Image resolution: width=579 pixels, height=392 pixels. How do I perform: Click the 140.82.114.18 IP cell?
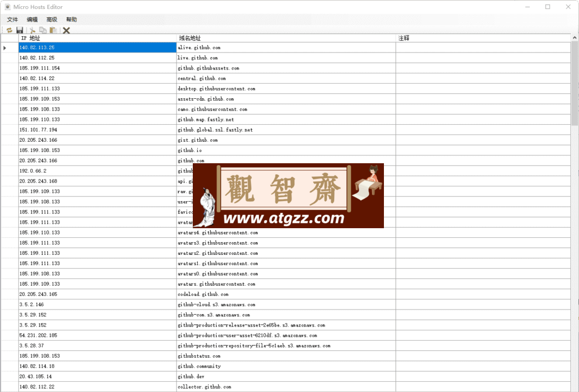pyautogui.click(x=97, y=367)
